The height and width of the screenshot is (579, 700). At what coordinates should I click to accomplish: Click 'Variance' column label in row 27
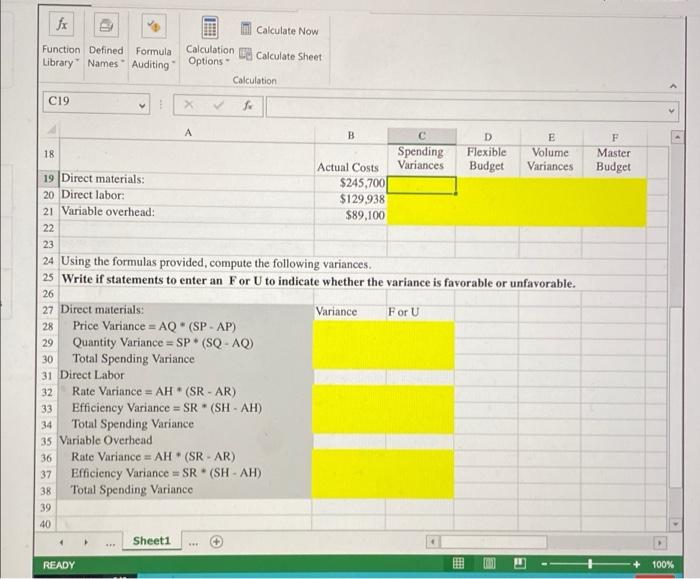[x=336, y=312]
